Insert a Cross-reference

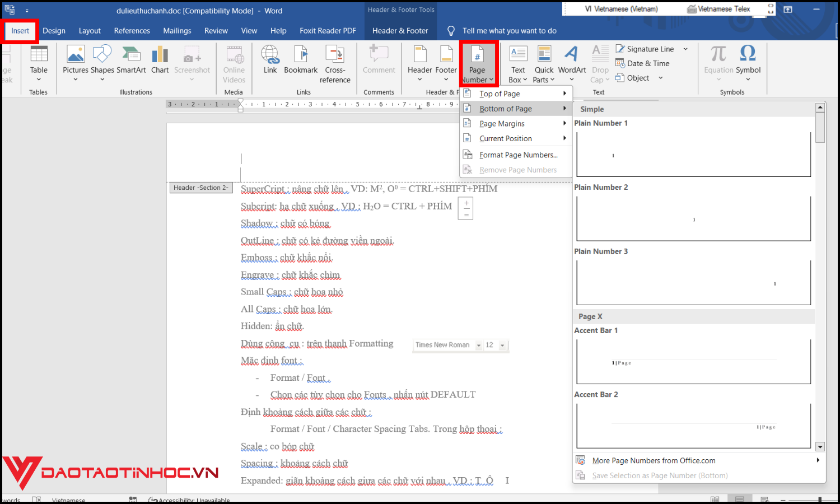[335, 64]
